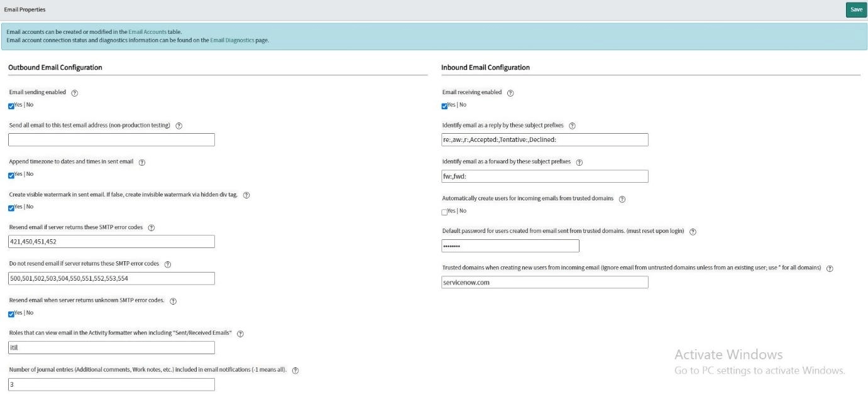Open help for forward subject prefixes
868x395 pixels.
[x=579, y=162]
